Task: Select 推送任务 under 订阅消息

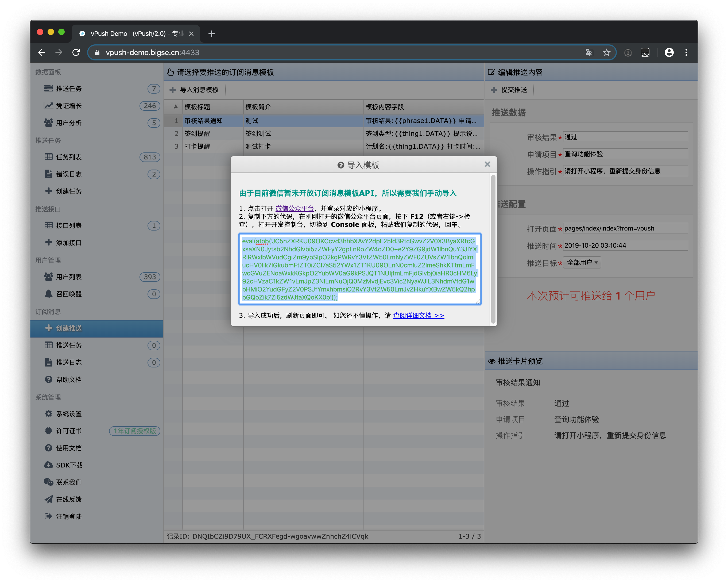Action: point(96,346)
